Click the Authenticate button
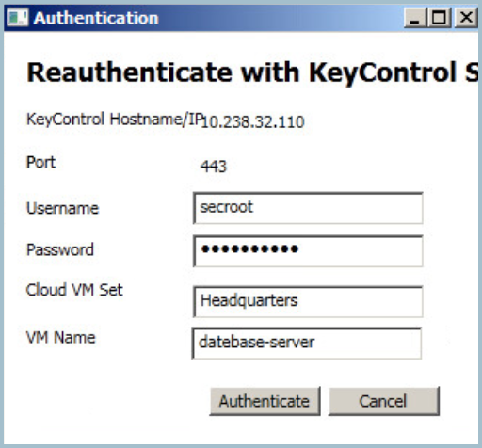 [265, 401]
